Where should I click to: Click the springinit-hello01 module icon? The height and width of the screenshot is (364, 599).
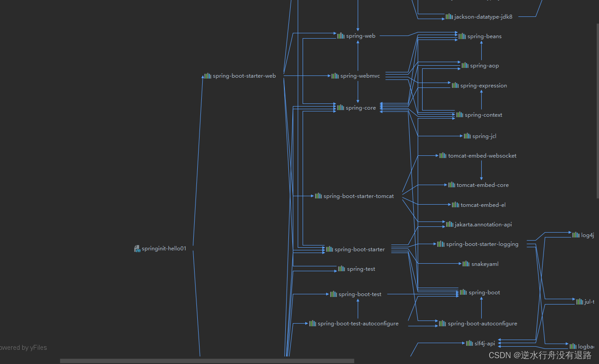point(137,249)
